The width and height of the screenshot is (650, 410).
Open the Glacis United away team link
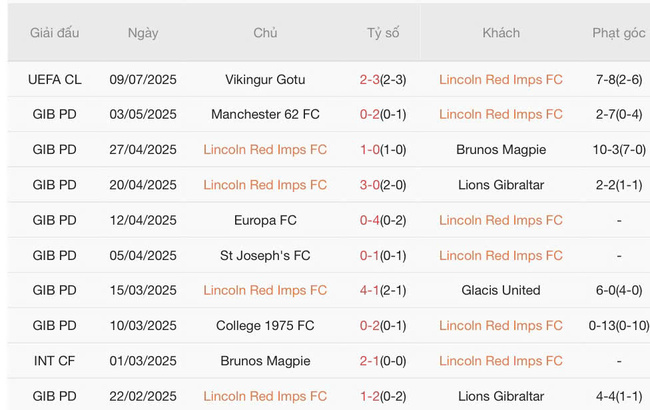(501, 290)
